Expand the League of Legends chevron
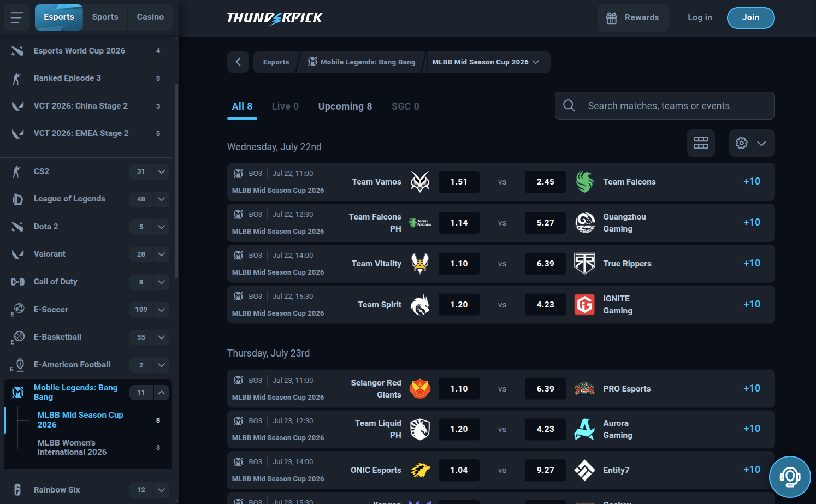This screenshot has height=504, width=816. point(162,199)
